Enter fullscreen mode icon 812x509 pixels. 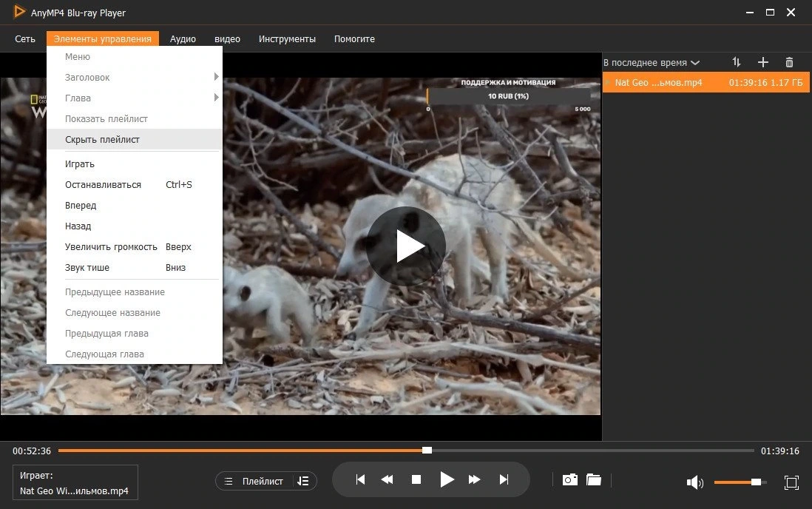791,482
